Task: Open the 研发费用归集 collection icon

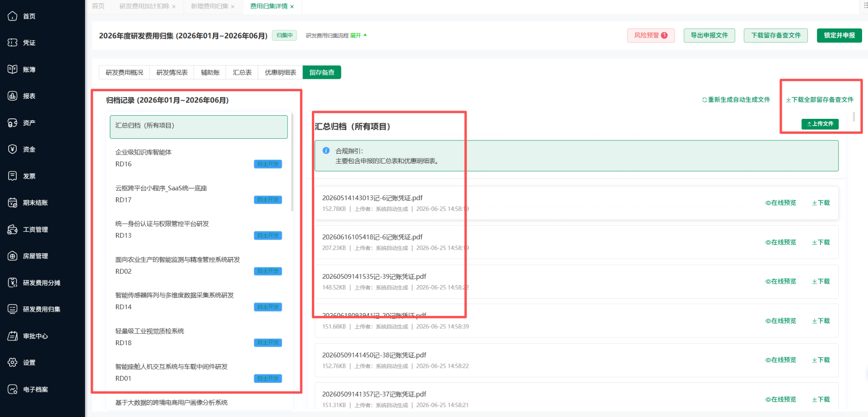Action: [13, 309]
